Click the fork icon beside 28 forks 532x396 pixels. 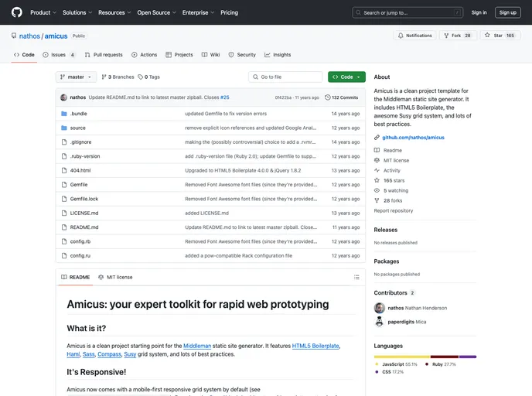click(x=377, y=200)
